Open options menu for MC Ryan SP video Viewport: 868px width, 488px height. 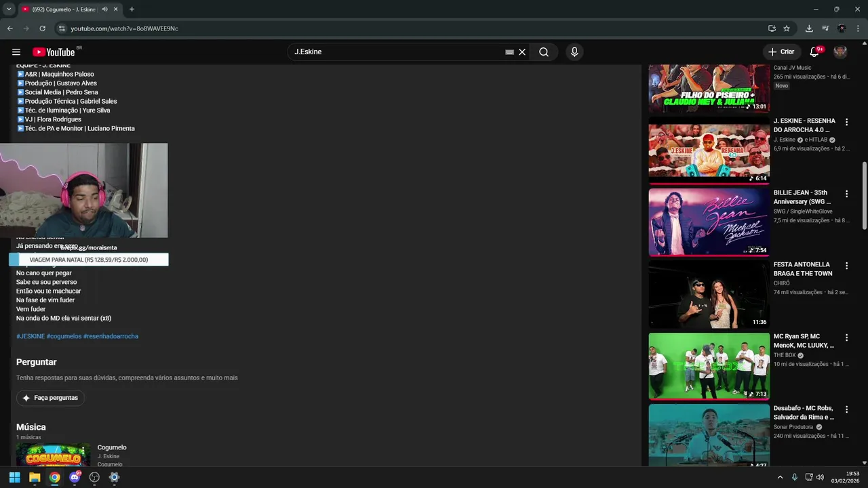tap(846, 338)
